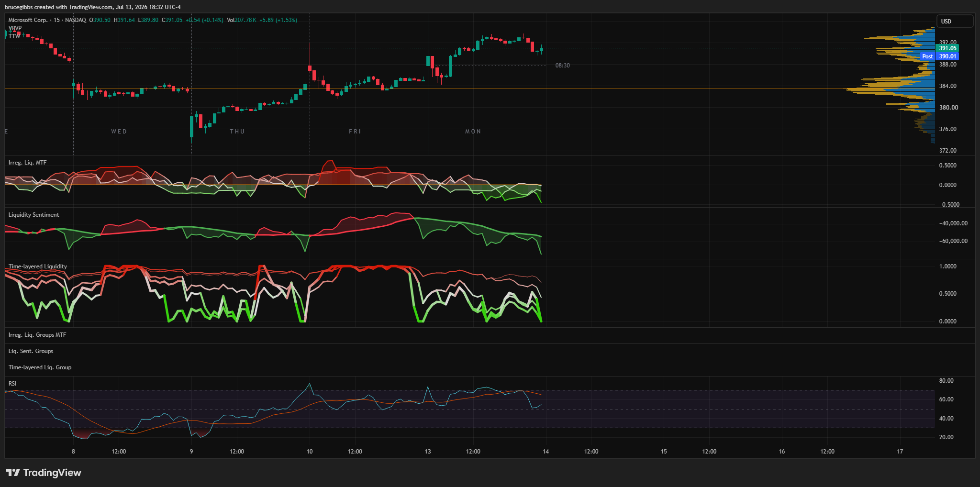The height and width of the screenshot is (487, 980).
Task: Click the open value O390.50
Action: tap(100, 20)
